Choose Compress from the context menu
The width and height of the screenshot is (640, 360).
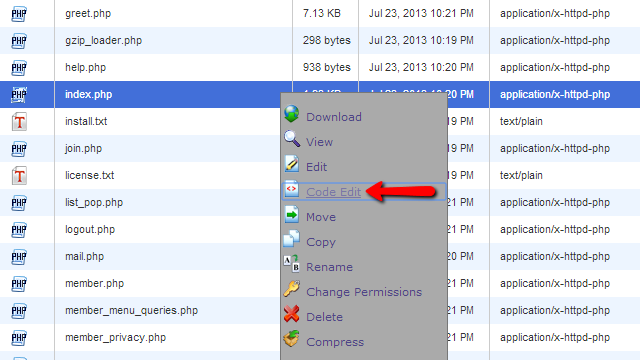coord(335,342)
